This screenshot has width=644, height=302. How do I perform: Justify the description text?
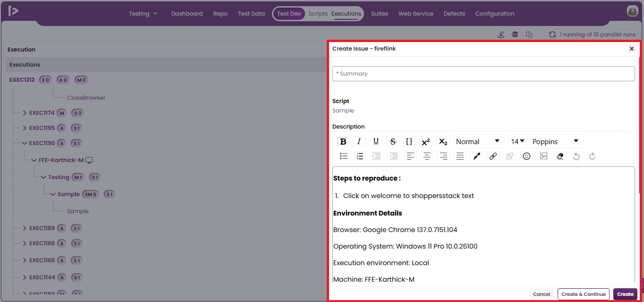coord(460,156)
